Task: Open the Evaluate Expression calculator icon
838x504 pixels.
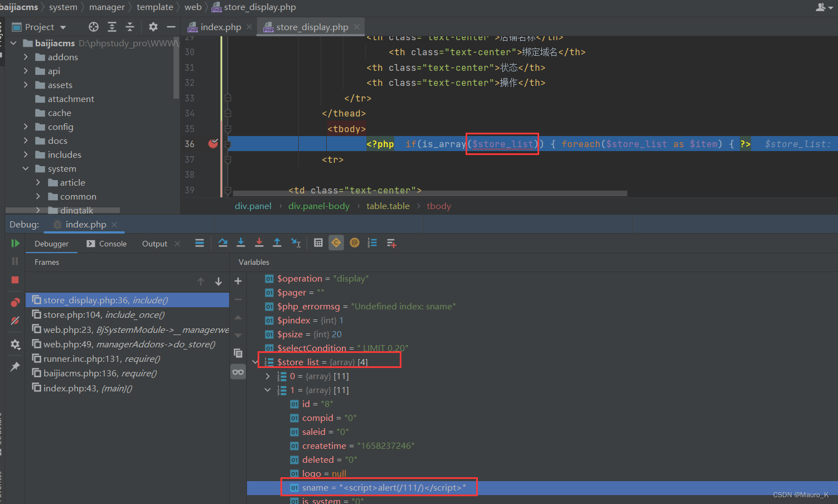Action: [x=318, y=243]
